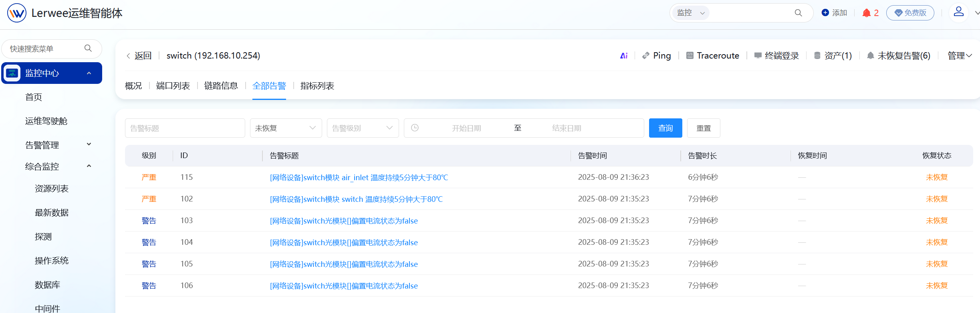The image size is (980, 313).
Task: Click the 2025-08-09 21:36:23 timestamp
Action: [613, 177]
